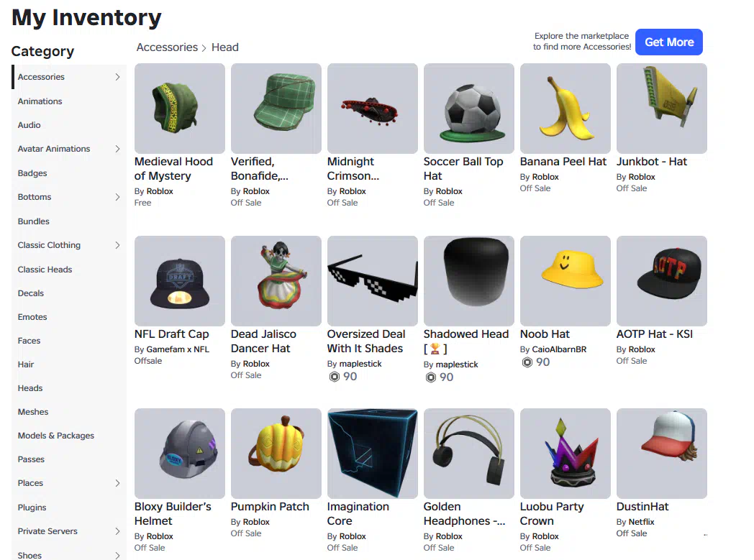Expand the Accessories category chevron
754x560 pixels.
(117, 77)
